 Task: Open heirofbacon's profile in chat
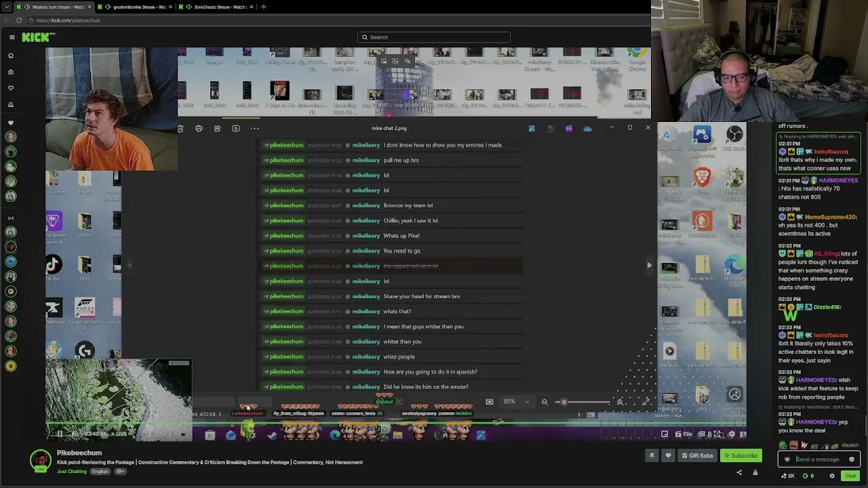pyautogui.click(x=831, y=152)
